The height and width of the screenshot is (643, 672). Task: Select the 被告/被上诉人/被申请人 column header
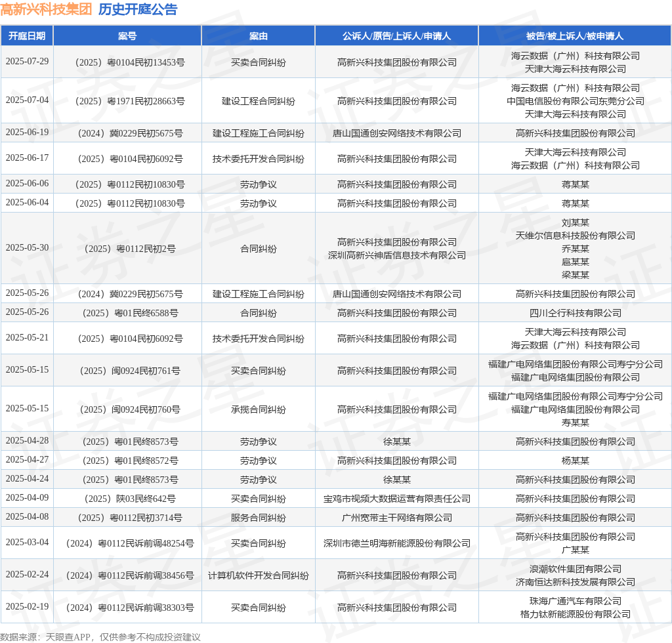point(575,36)
